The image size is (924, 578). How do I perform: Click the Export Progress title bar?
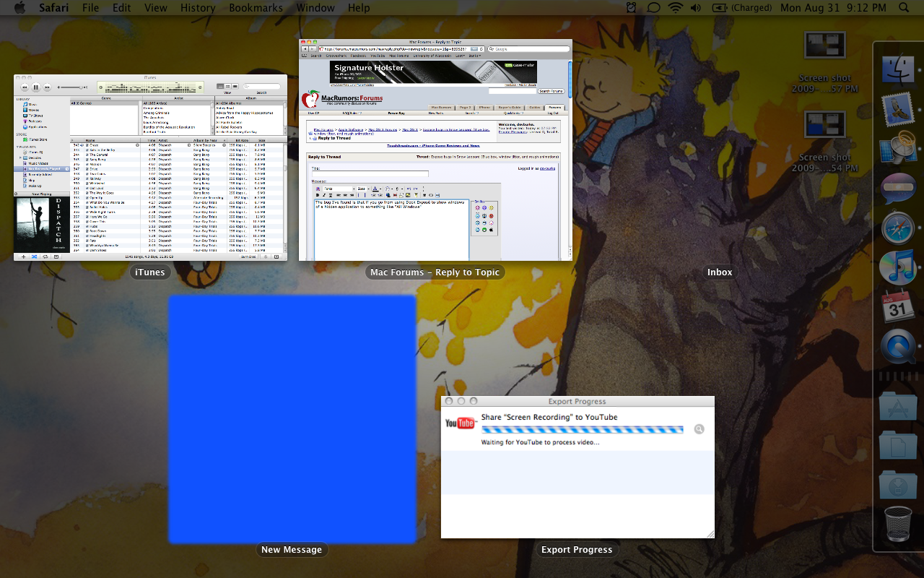(x=577, y=401)
